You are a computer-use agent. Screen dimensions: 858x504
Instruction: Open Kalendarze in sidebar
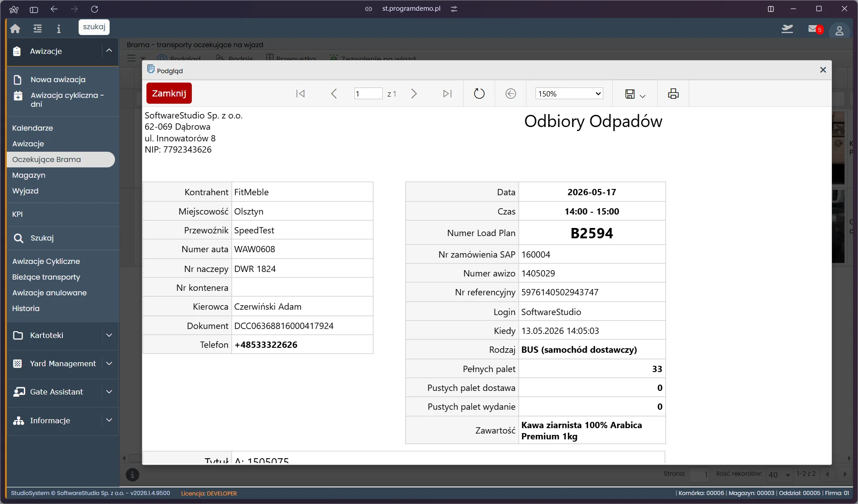32,128
